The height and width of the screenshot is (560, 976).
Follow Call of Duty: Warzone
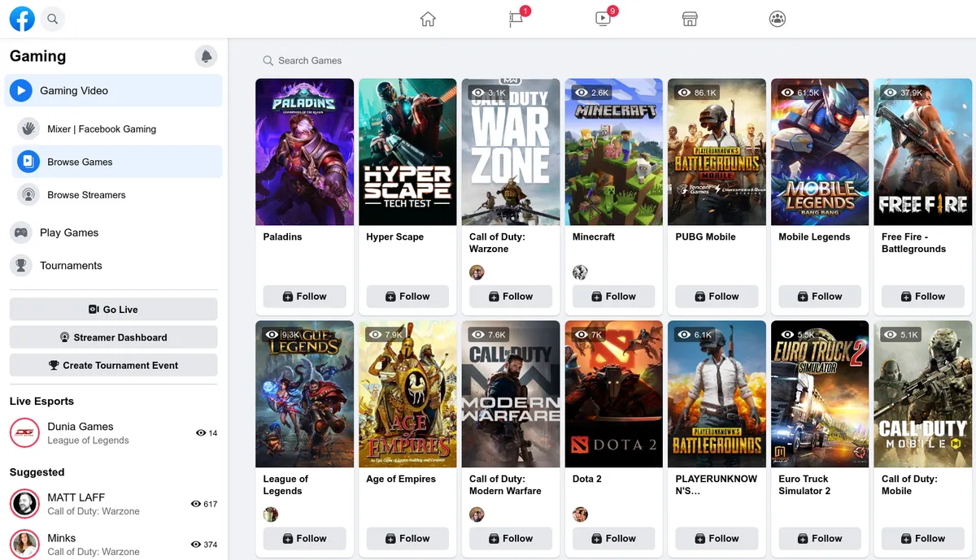[x=511, y=297]
